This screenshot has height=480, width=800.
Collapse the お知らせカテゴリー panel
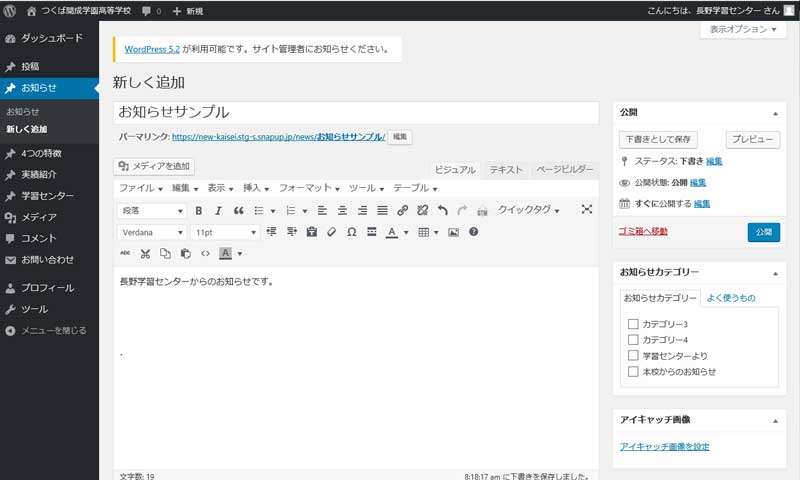click(775, 273)
